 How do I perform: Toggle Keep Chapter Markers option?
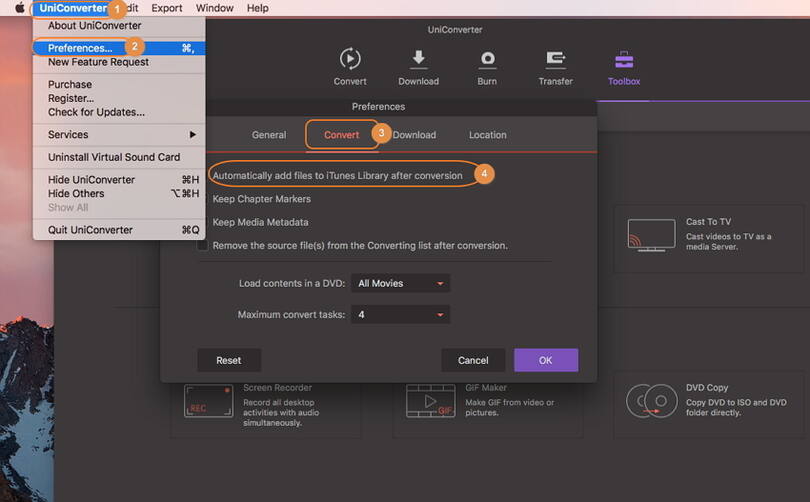pos(261,199)
